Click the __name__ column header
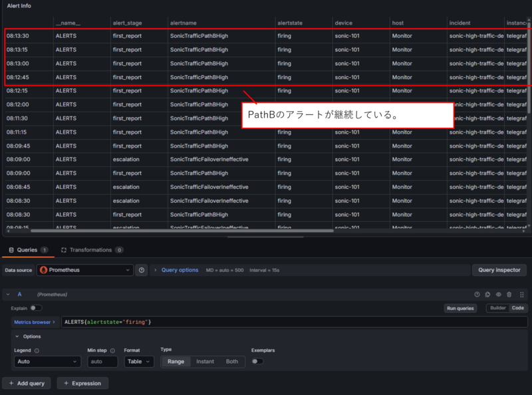 [68, 23]
